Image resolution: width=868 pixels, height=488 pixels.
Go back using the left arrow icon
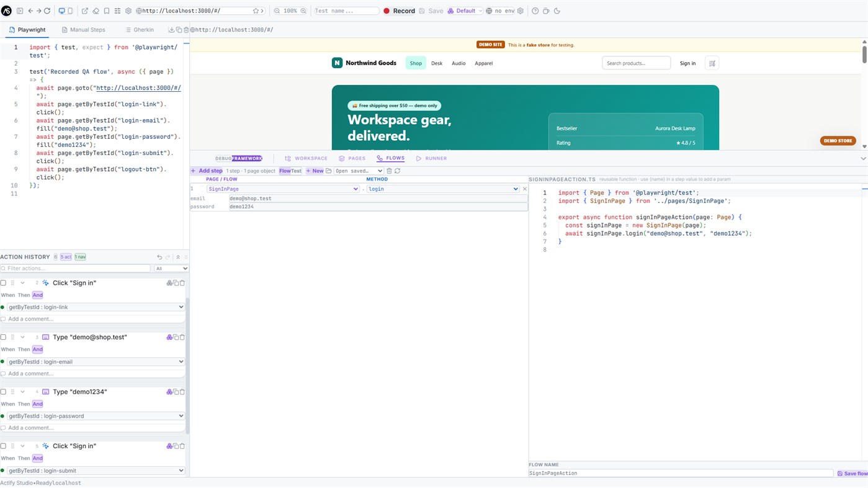(30, 11)
